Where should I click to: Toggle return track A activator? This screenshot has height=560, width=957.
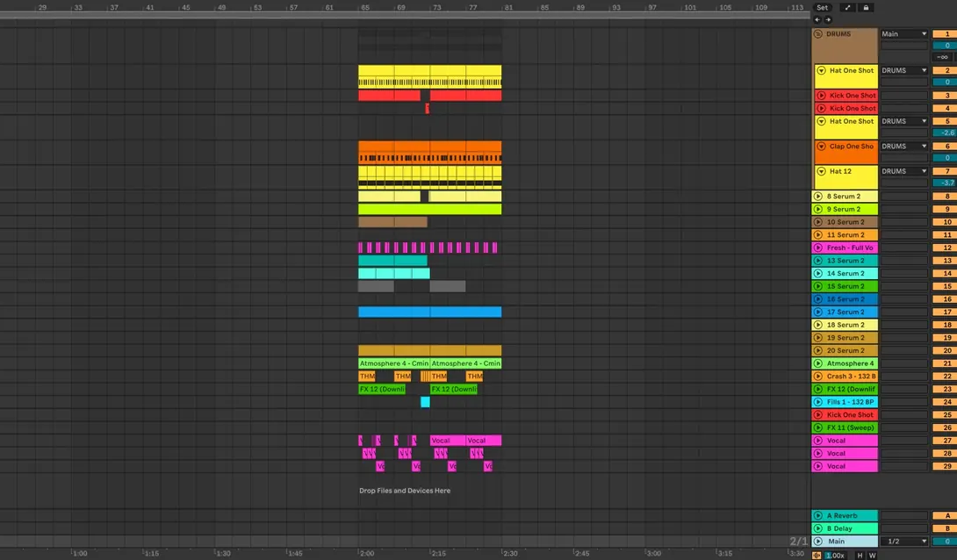(946, 515)
